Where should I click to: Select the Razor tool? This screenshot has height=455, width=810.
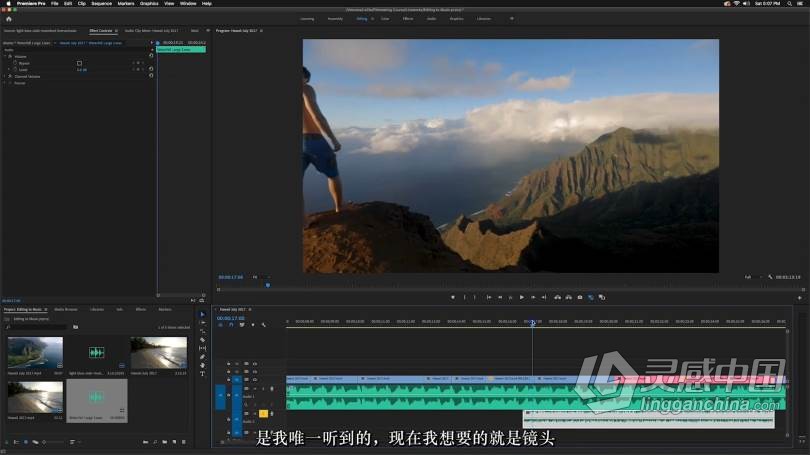[x=202, y=340]
